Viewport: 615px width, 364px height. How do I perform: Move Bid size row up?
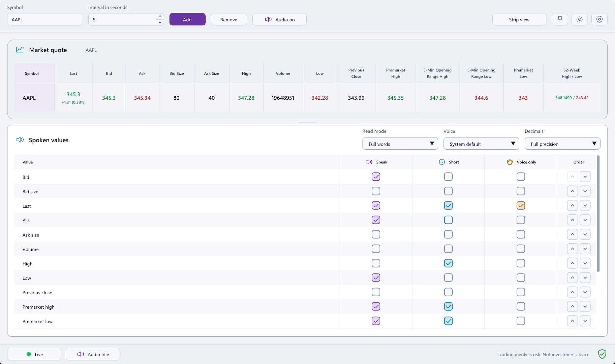coord(573,191)
